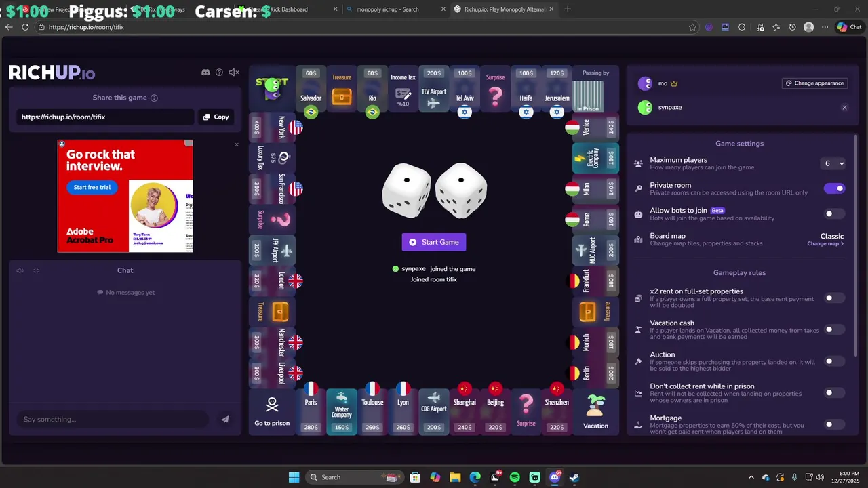Enable x2 rent on full-set properties
This screenshot has height=488, width=868.
(x=835, y=298)
